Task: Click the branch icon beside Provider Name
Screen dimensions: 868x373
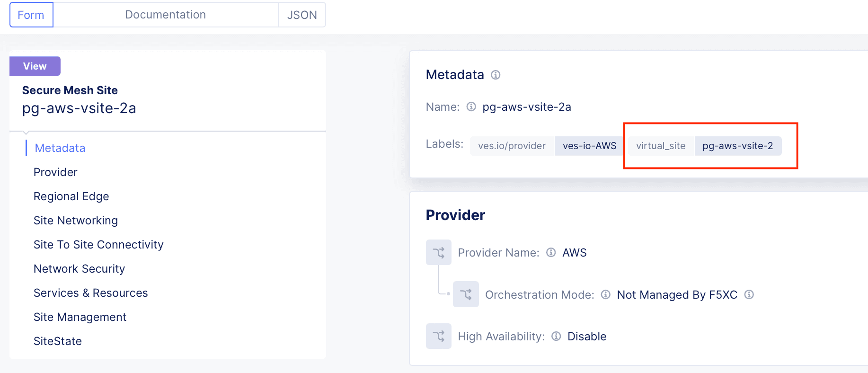Action: pos(439,252)
